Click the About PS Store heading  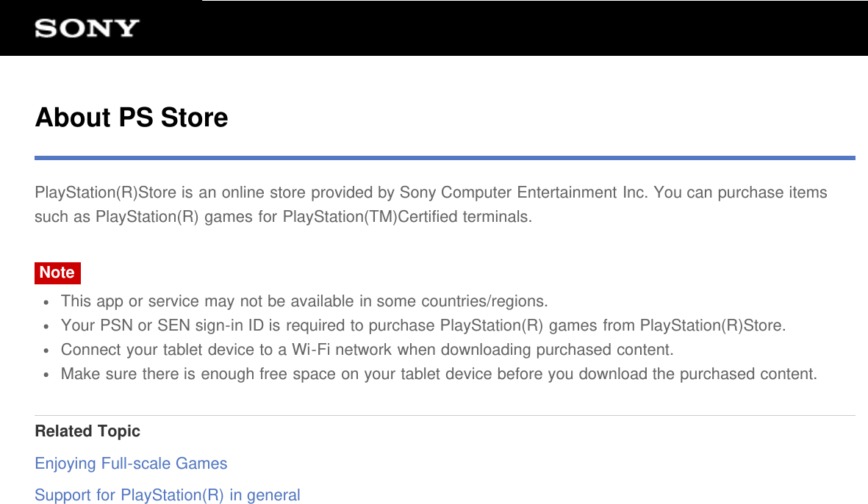coord(132,118)
